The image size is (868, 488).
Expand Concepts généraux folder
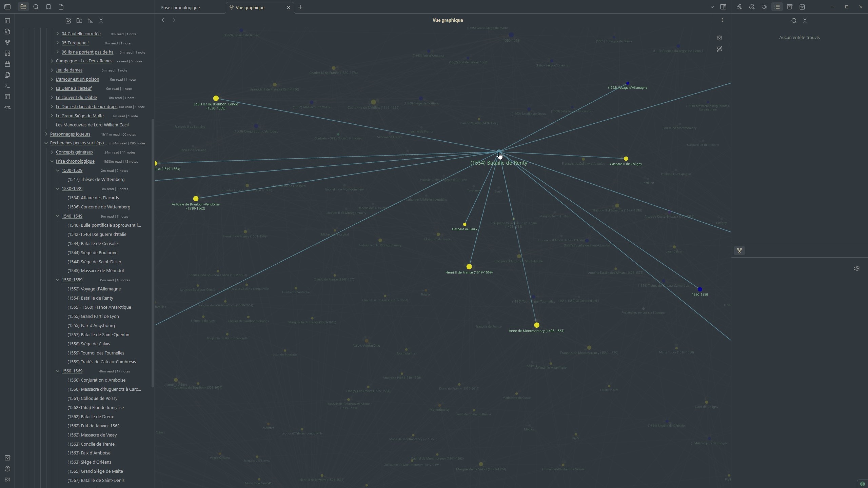(x=52, y=152)
